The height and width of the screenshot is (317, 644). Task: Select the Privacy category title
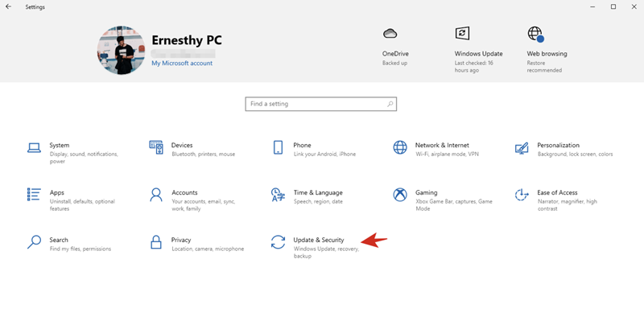181,240
